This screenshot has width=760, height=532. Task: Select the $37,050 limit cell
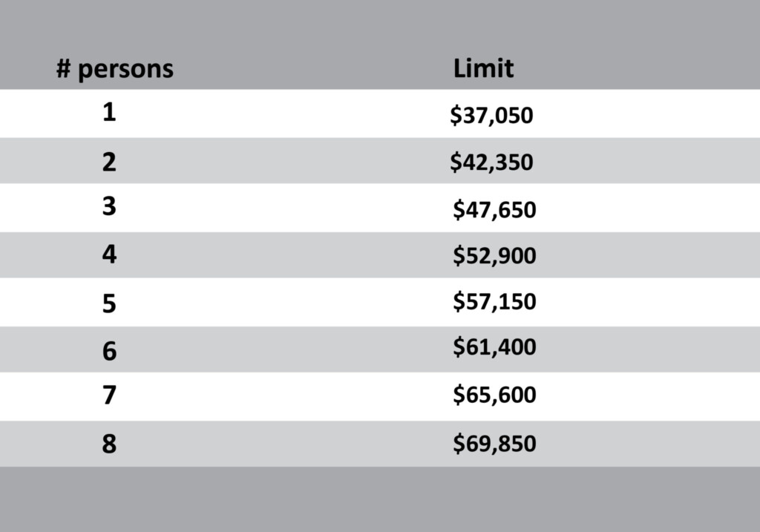(491, 115)
